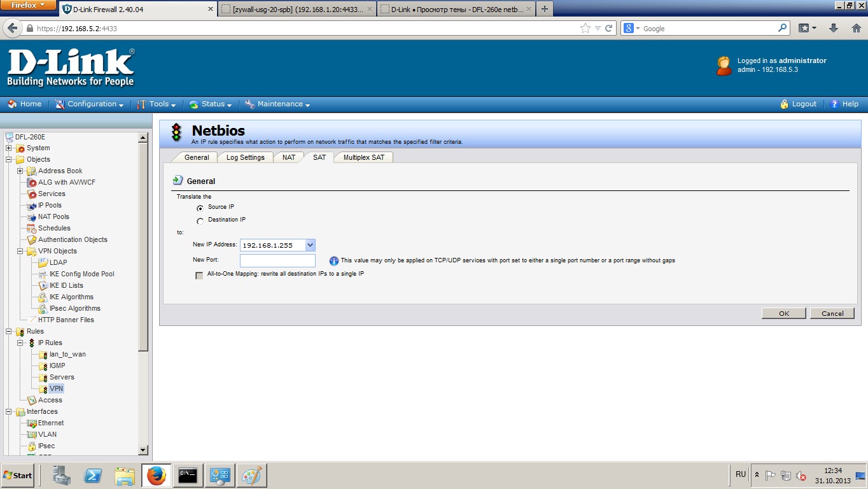This screenshot has height=489, width=868.
Task: Click the OK button
Action: 784,313
